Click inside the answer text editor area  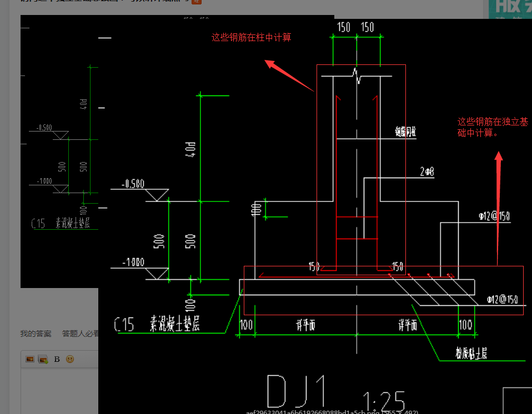point(59,391)
